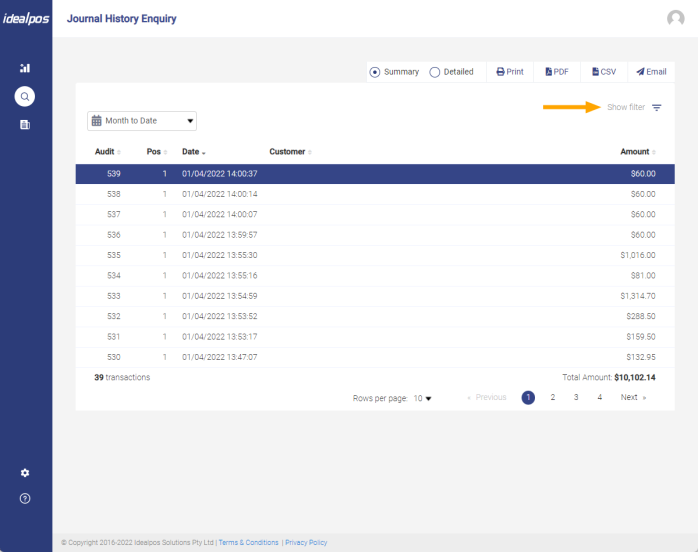The image size is (698, 552).
Task: Open the Month to Date dropdown
Action: 142,121
